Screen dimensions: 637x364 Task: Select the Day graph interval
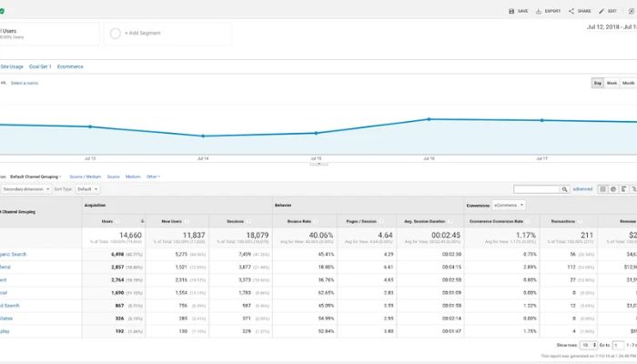pos(598,84)
